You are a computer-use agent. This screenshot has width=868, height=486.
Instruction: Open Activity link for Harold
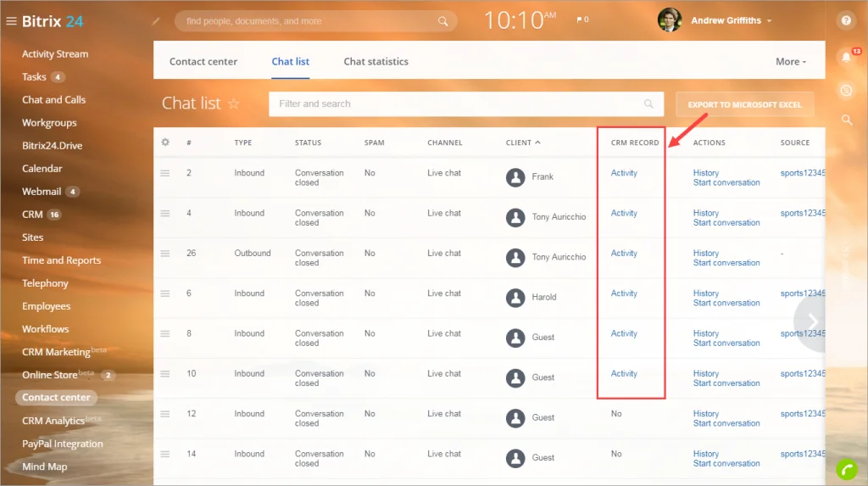click(624, 293)
